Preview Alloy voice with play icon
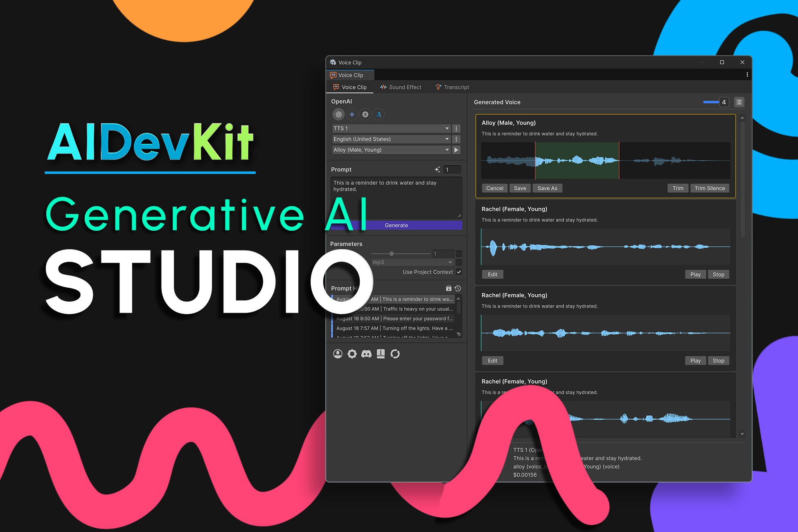This screenshot has width=798, height=532. (456, 150)
